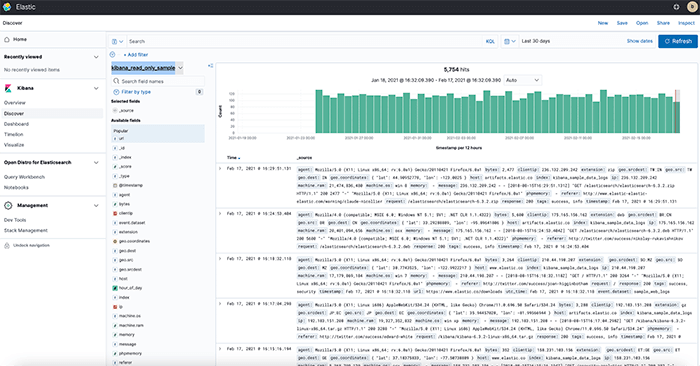Click the @timestamp date type icon

click(115, 185)
